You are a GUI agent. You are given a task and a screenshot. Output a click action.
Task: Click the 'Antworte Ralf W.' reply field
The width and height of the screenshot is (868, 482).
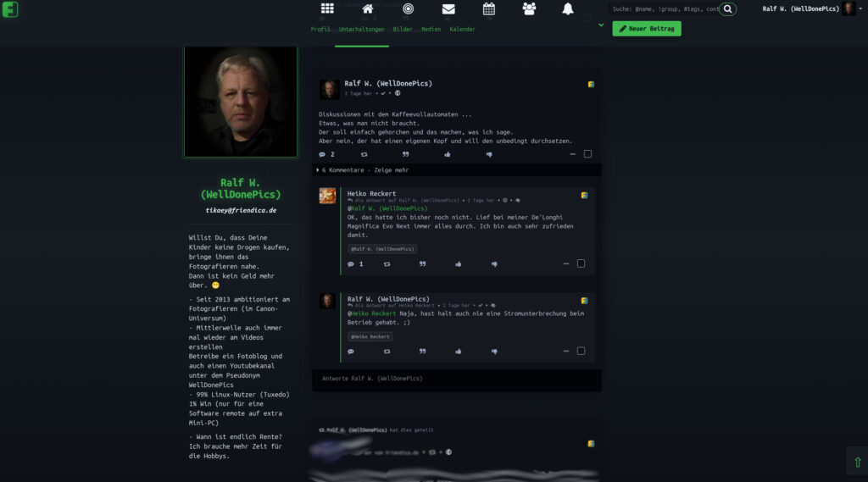[457, 379]
